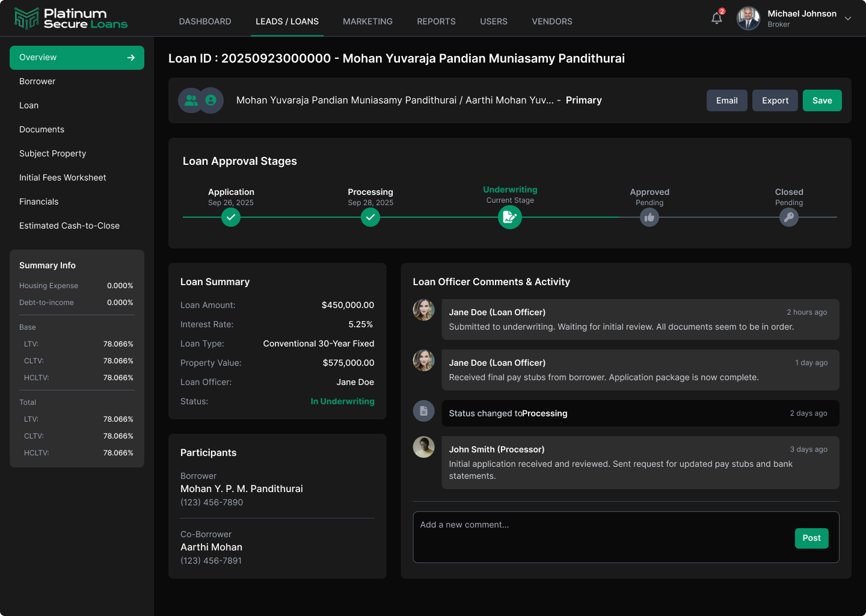This screenshot has height=616, width=866.
Task: Click the Application stage checkmark icon
Action: [x=231, y=217]
